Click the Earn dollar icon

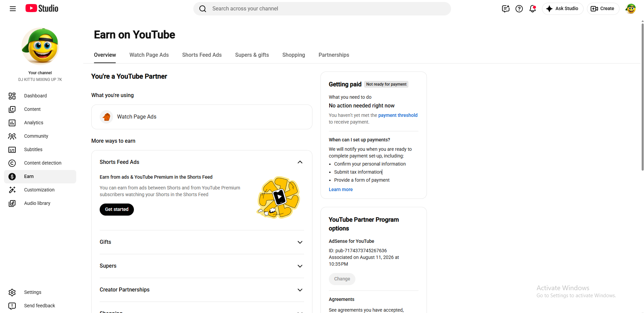point(12,177)
